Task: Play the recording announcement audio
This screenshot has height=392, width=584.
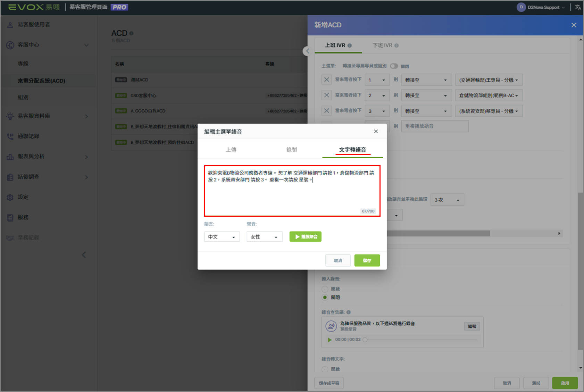Action: (329, 340)
